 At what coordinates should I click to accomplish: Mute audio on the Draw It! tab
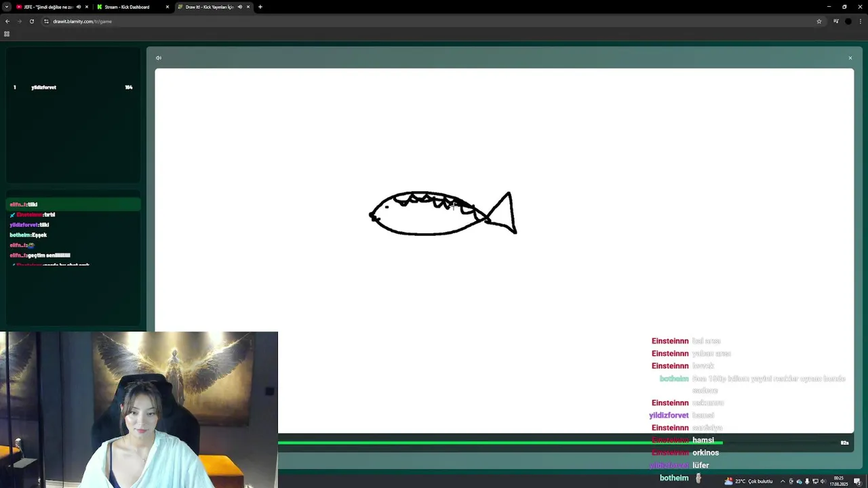point(239,7)
